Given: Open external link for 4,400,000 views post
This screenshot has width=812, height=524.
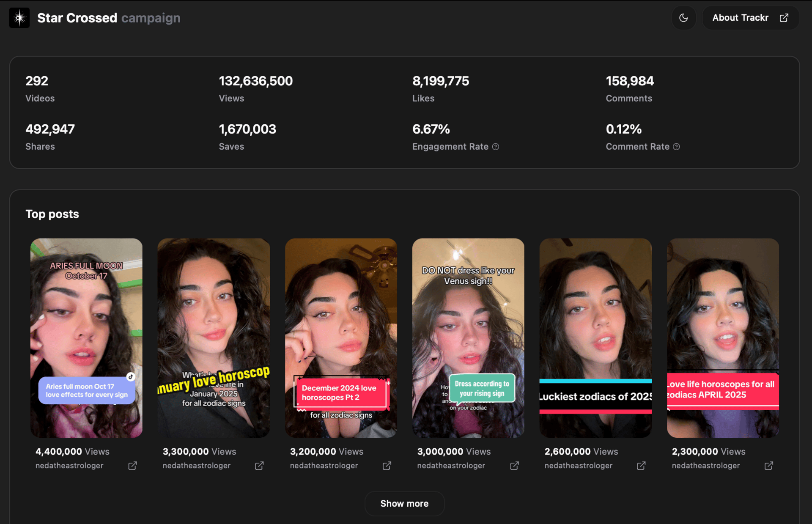Looking at the screenshot, I should click(132, 466).
